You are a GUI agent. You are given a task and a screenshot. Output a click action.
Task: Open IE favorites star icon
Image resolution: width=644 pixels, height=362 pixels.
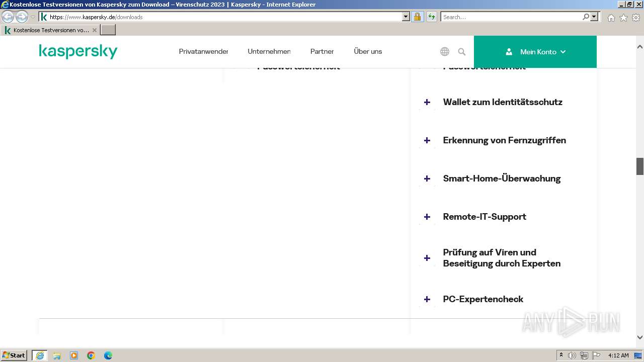pyautogui.click(x=623, y=17)
